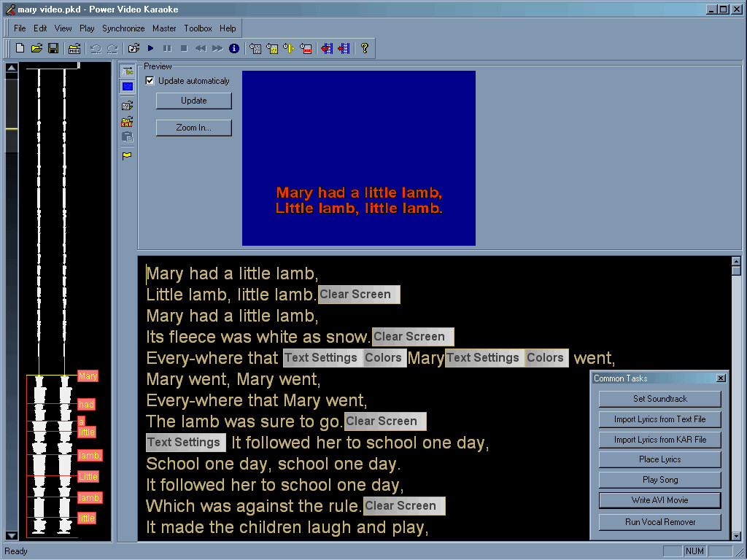This screenshot has width=747, height=560.
Task: Click the Write AVI Movie button
Action: [x=659, y=500]
